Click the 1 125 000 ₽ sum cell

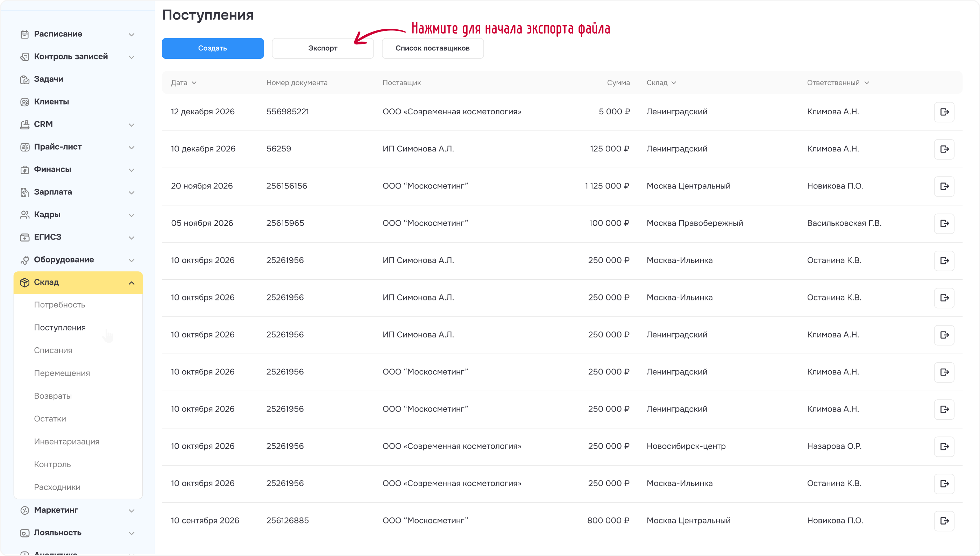pyautogui.click(x=607, y=186)
